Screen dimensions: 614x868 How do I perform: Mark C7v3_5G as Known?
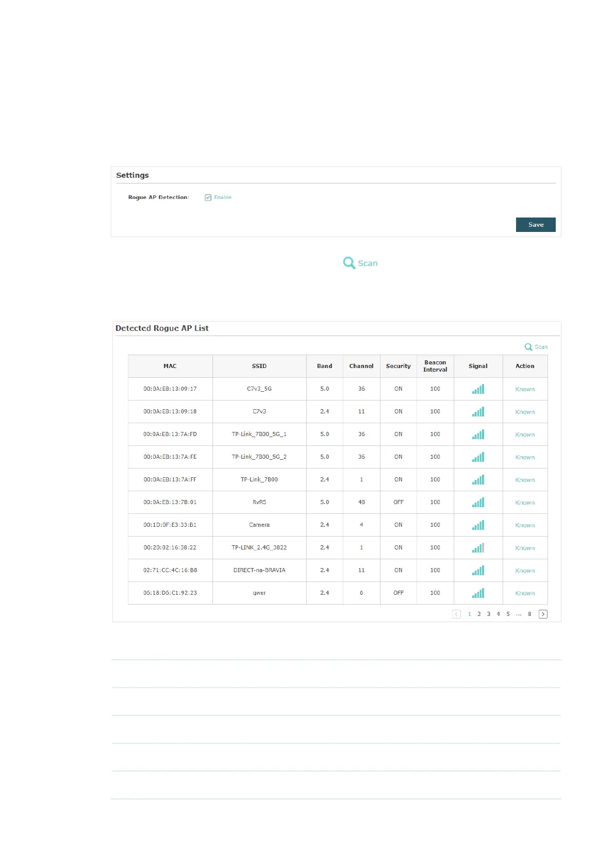point(525,389)
